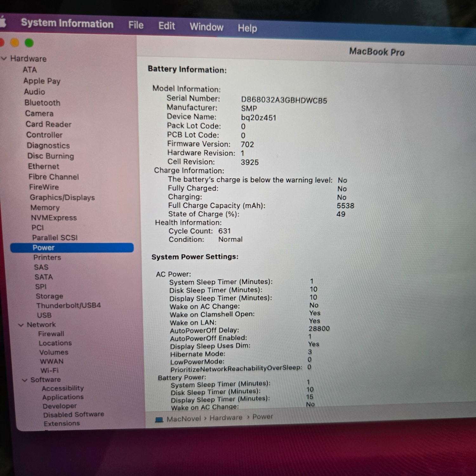Select Extensions under Software
The height and width of the screenshot is (476, 476).
tap(62, 424)
